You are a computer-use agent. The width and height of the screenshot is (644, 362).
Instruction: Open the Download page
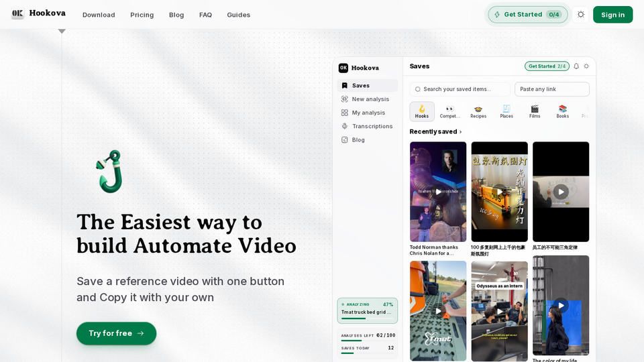coord(99,15)
